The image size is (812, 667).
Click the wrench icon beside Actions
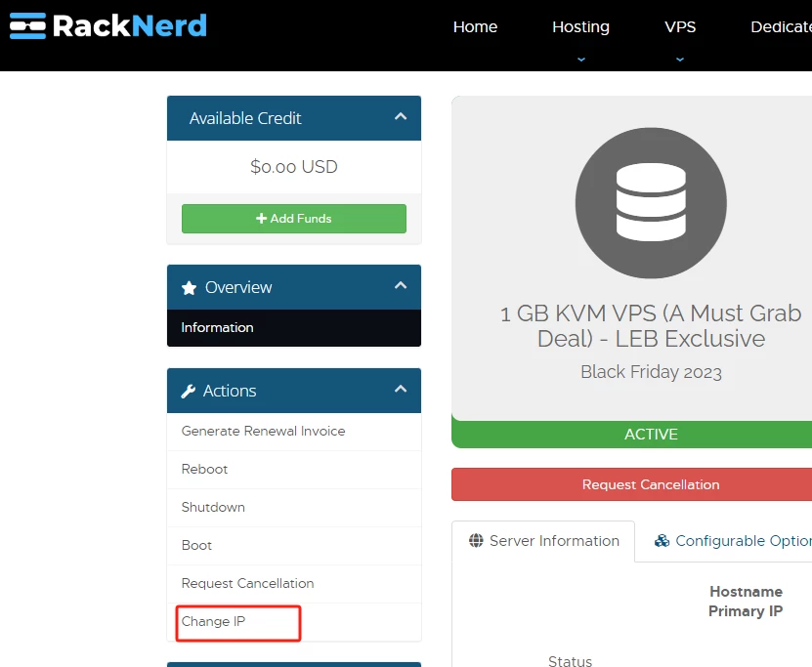click(188, 392)
